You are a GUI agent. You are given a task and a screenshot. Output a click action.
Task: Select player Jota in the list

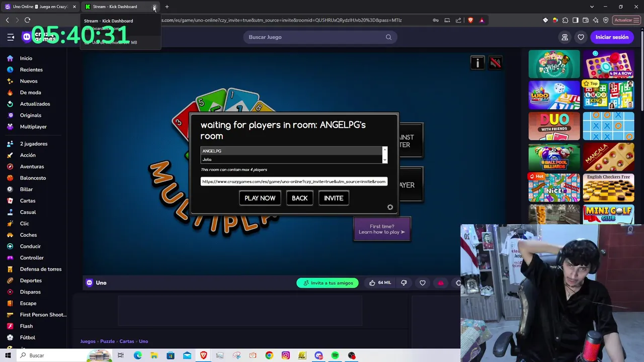291,159
